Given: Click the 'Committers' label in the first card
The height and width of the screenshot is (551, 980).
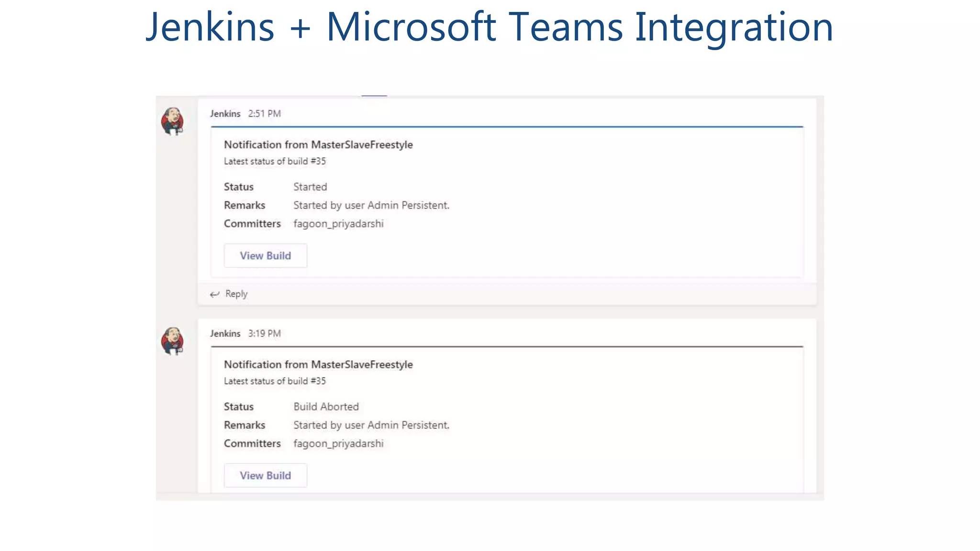Looking at the screenshot, I should click(252, 224).
